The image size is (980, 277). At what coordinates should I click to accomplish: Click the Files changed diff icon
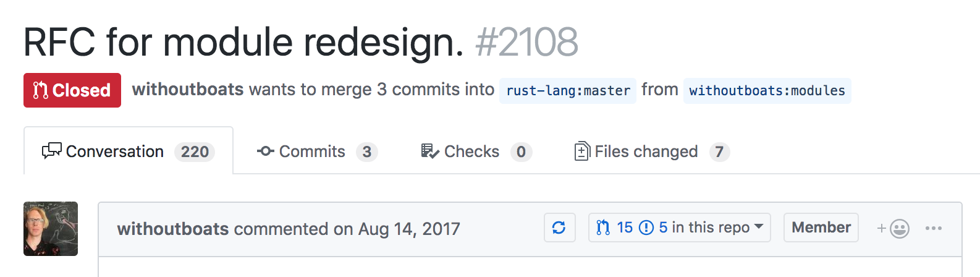[x=581, y=151]
